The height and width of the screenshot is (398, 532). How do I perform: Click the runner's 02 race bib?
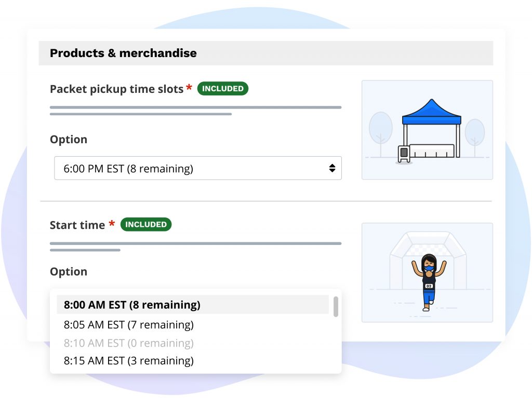(429, 286)
